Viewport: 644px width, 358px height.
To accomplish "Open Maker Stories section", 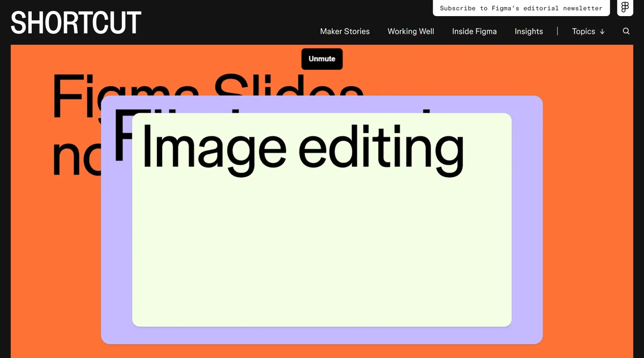I will pos(345,31).
